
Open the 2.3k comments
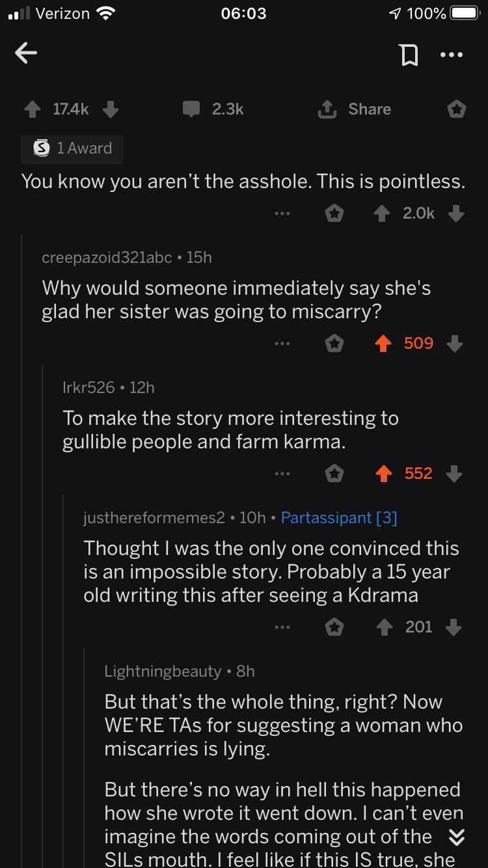click(x=213, y=109)
